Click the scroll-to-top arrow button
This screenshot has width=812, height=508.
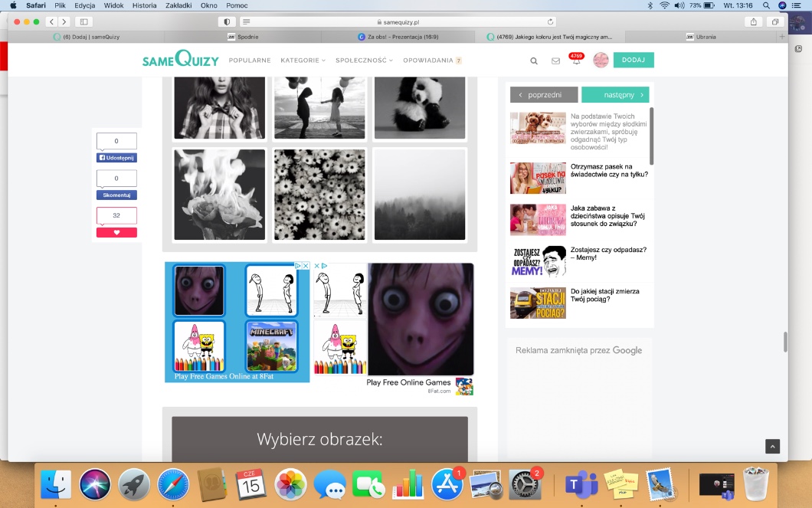(x=772, y=447)
